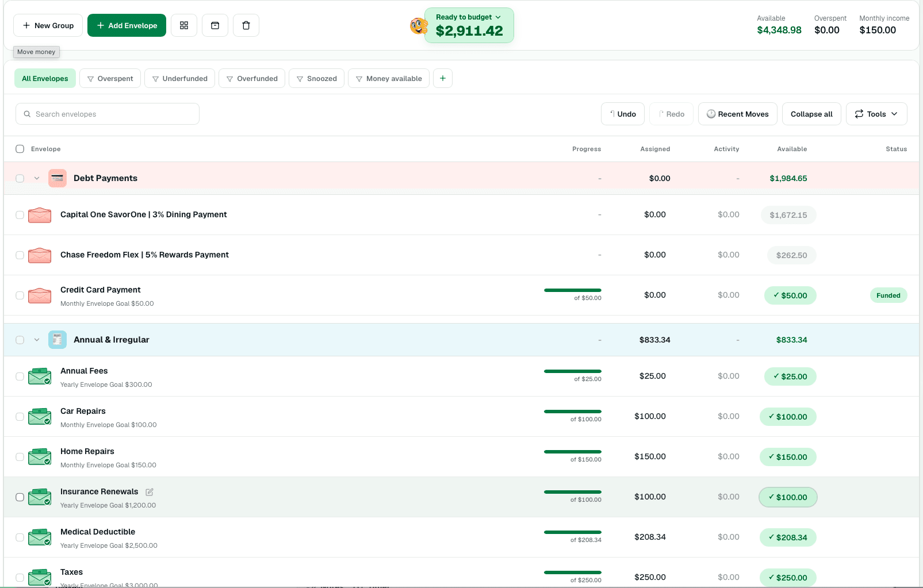Image resolution: width=923 pixels, height=588 pixels.
Task: Click Home Repairs progress bar
Action: click(x=573, y=452)
